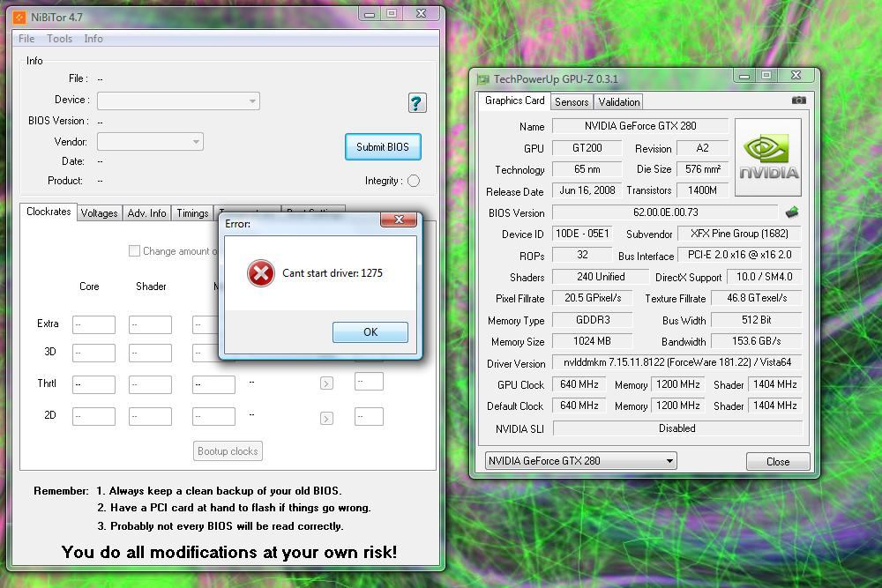Click the arrow button in Thrtl row
This screenshot has height=588, width=882.
click(x=326, y=383)
